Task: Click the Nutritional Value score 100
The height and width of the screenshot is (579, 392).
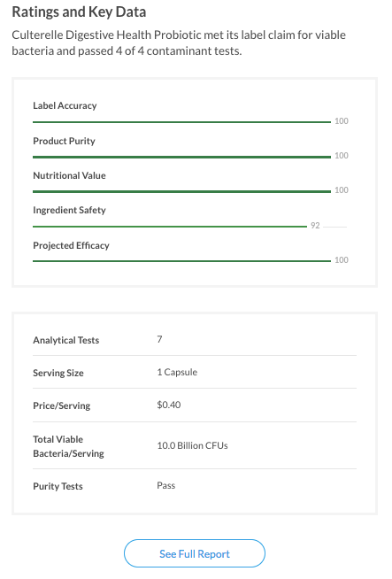Action: 342,190
